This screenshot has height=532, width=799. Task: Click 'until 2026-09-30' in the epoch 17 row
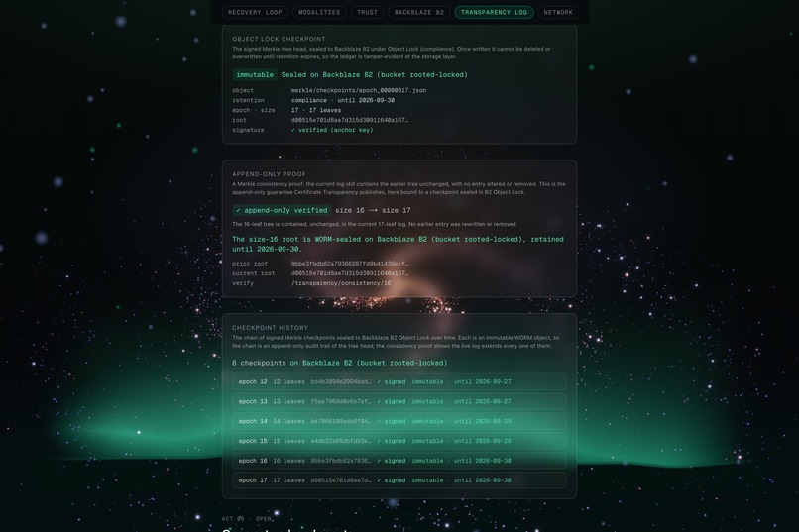[x=482, y=480]
